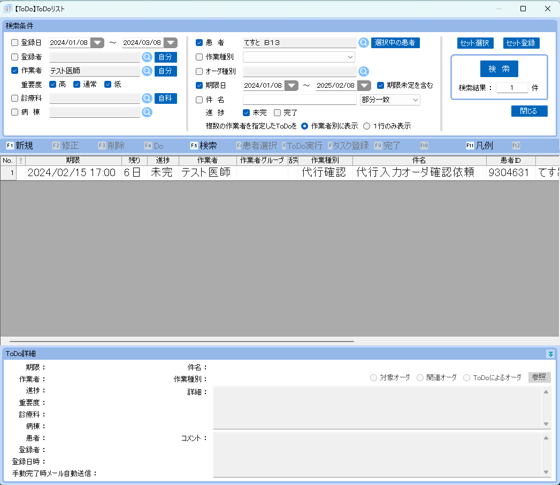Open 期限日 end date dropdown
The image size is (560, 485).
point(364,86)
